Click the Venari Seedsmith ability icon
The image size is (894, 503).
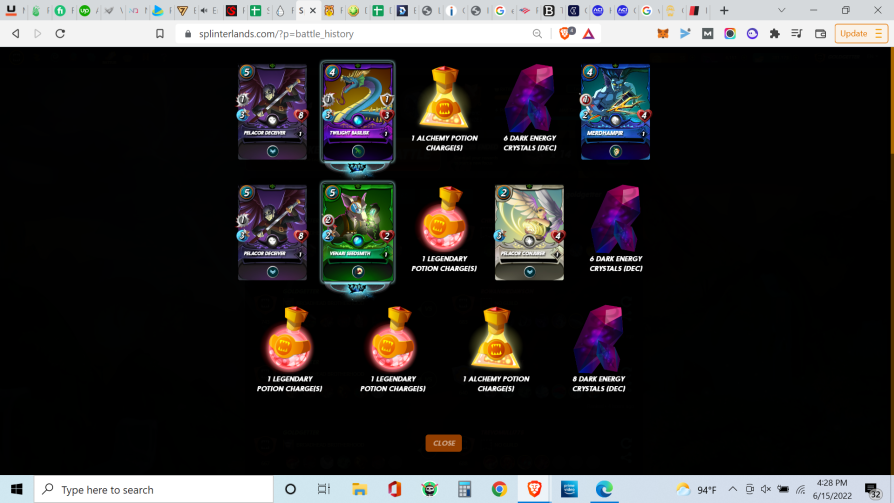[357, 271]
